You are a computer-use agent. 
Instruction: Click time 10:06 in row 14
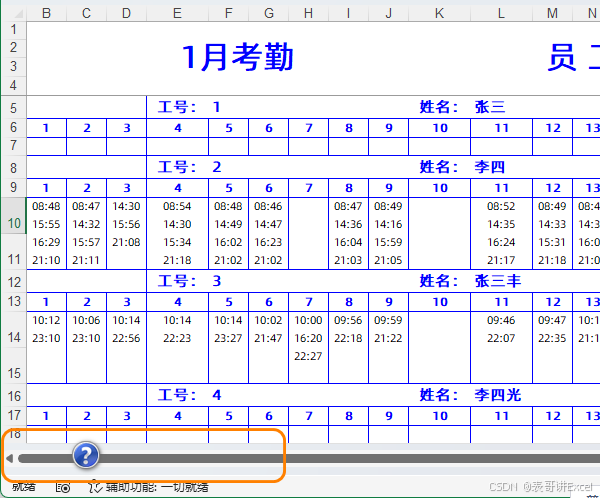(86, 320)
